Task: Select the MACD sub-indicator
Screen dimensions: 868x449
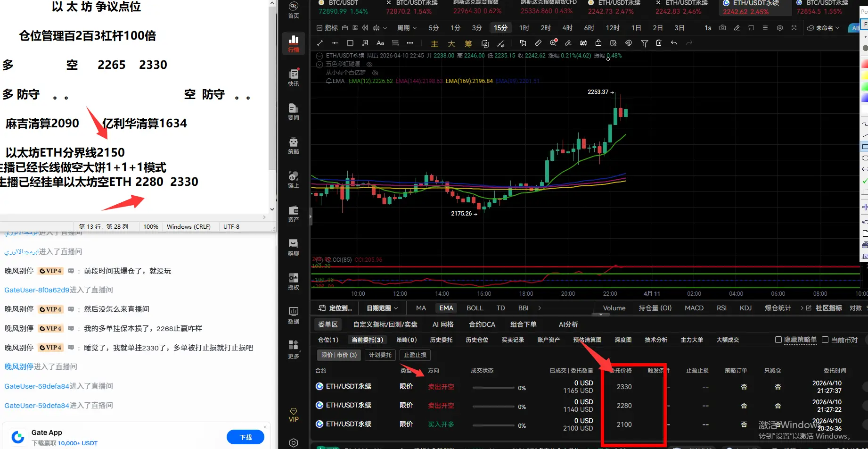Action: pos(694,308)
